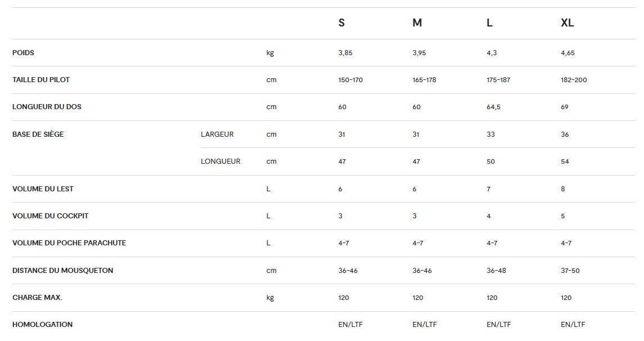Select the S size column header
Screen dimensions: 644x341
click(341, 23)
